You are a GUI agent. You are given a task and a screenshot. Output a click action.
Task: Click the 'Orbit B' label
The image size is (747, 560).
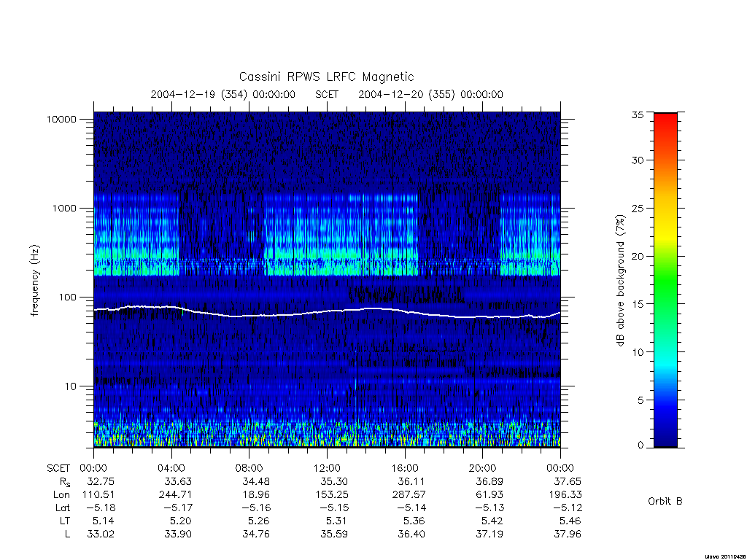(665, 501)
